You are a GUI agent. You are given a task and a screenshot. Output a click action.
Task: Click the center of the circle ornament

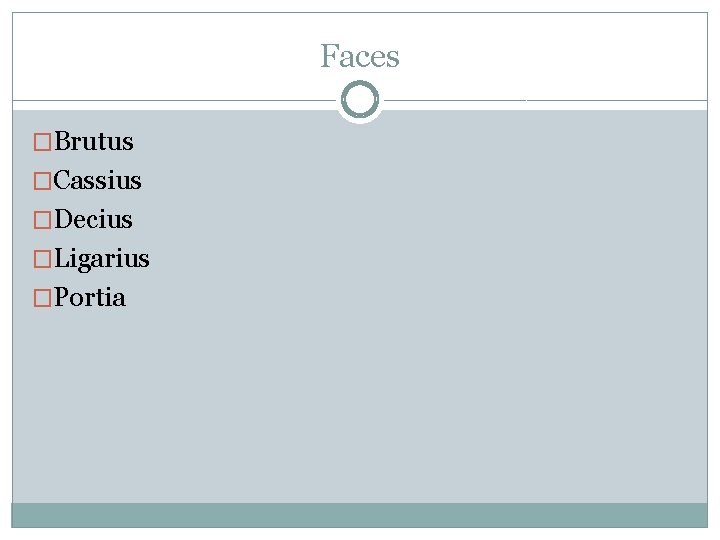point(360,101)
